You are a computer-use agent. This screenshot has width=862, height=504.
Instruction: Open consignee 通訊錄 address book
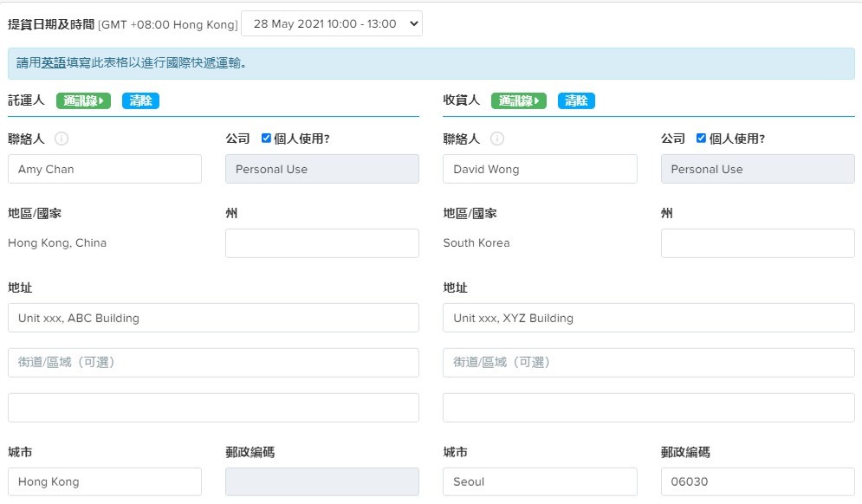click(x=518, y=100)
